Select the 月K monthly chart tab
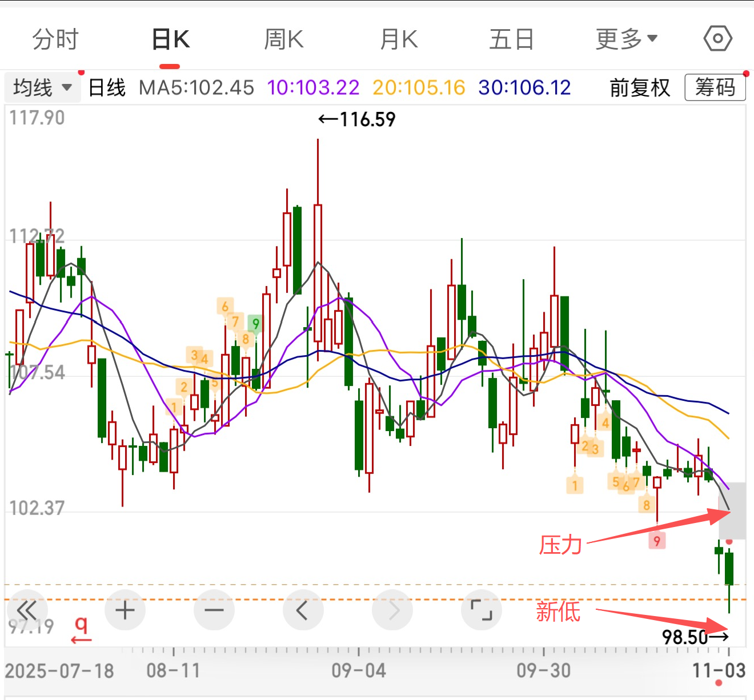 click(x=399, y=39)
